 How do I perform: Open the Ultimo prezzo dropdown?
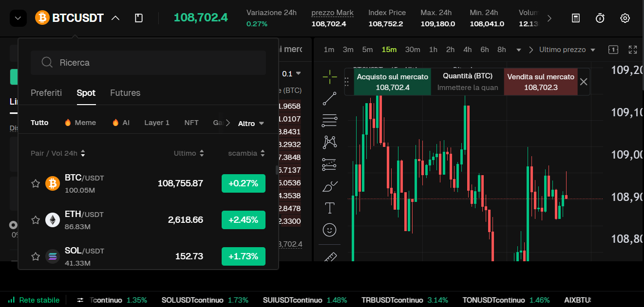point(567,50)
